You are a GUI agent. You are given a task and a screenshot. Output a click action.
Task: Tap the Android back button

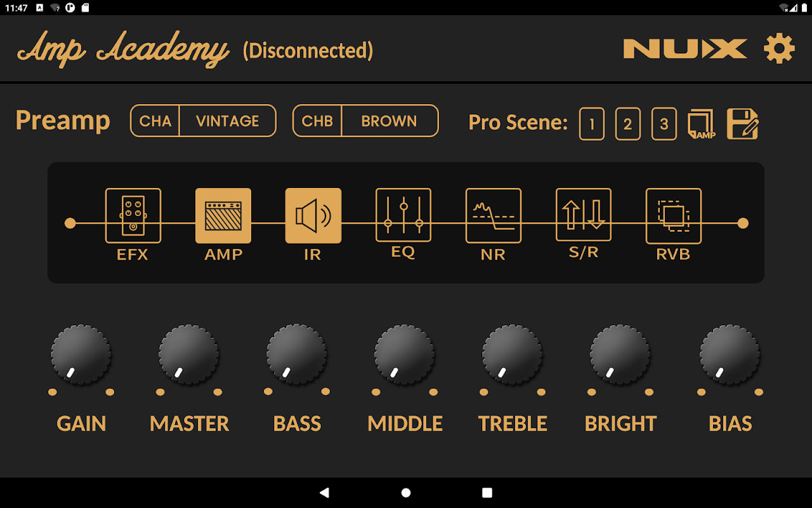point(324,493)
